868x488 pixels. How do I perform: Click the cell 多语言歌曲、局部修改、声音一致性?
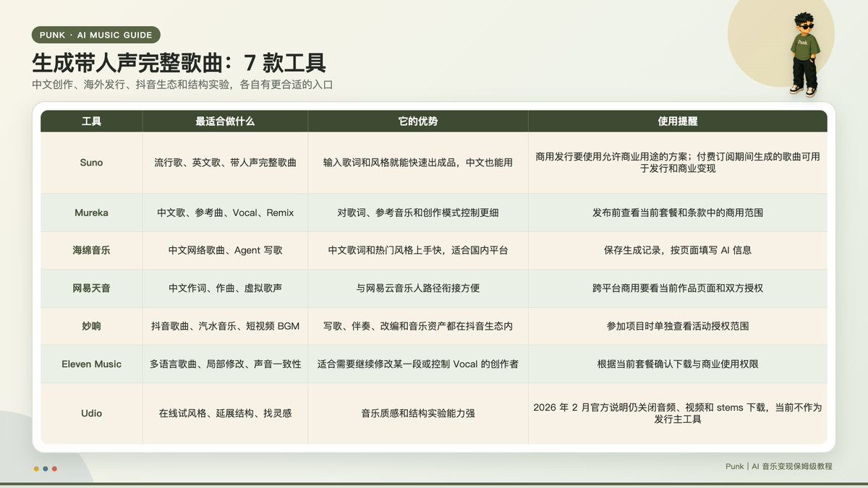click(225, 364)
